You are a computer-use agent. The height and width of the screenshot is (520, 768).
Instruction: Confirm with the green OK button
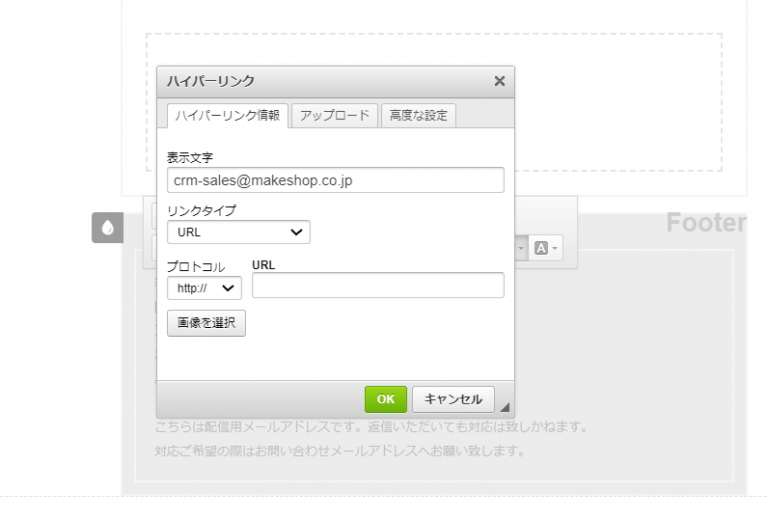point(385,399)
